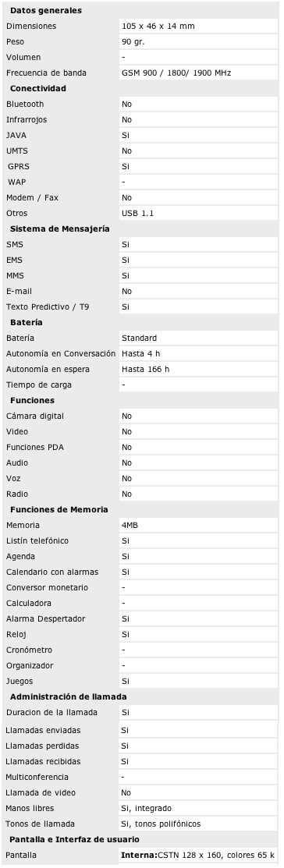
Task: Click the Frecuencia de banda label
Action: tap(47, 73)
